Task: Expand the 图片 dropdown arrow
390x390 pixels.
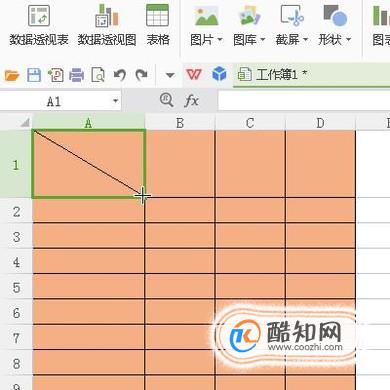Action: pos(220,40)
